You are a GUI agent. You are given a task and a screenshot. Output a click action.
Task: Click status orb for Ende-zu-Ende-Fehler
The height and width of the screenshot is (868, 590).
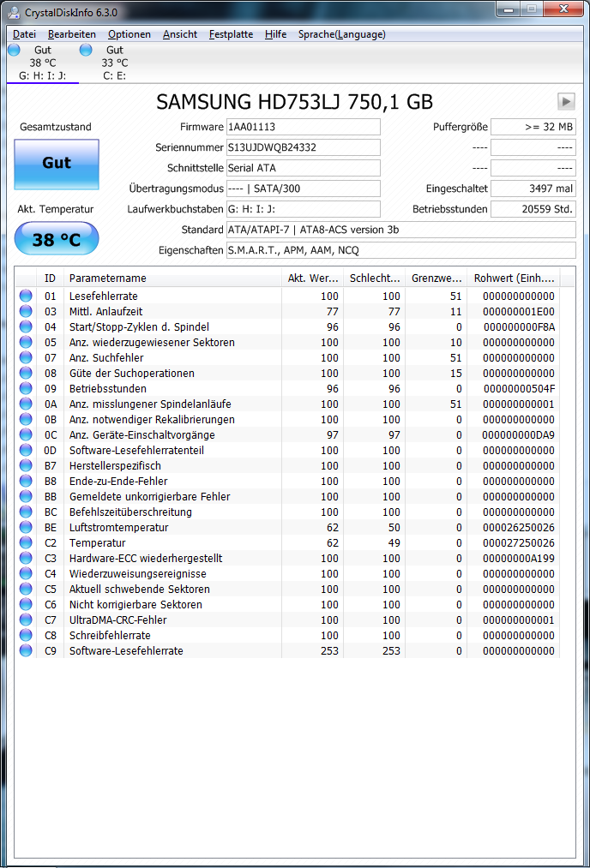(x=26, y=481)
